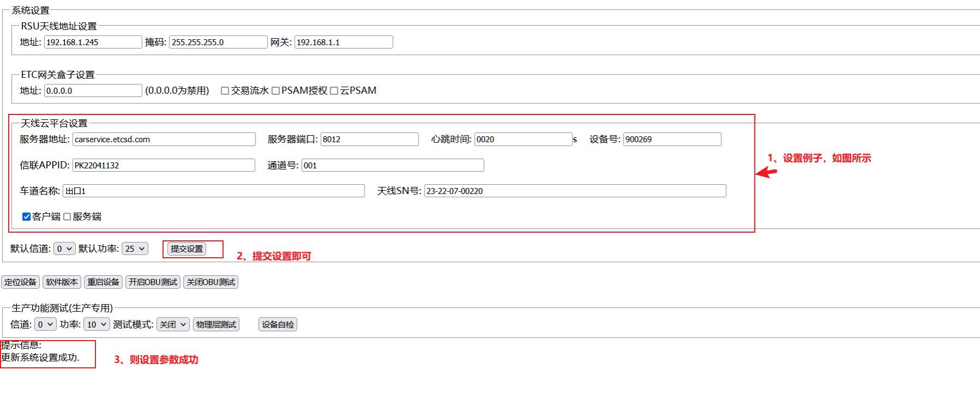Click the 服务器地址 field carservice.etcsd.com
The image size is (980, 400).
(164, 139)
